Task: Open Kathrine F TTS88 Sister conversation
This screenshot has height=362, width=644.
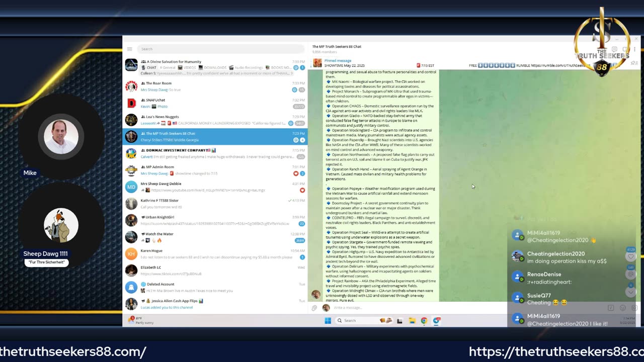Action: click(x=215, y=204)
